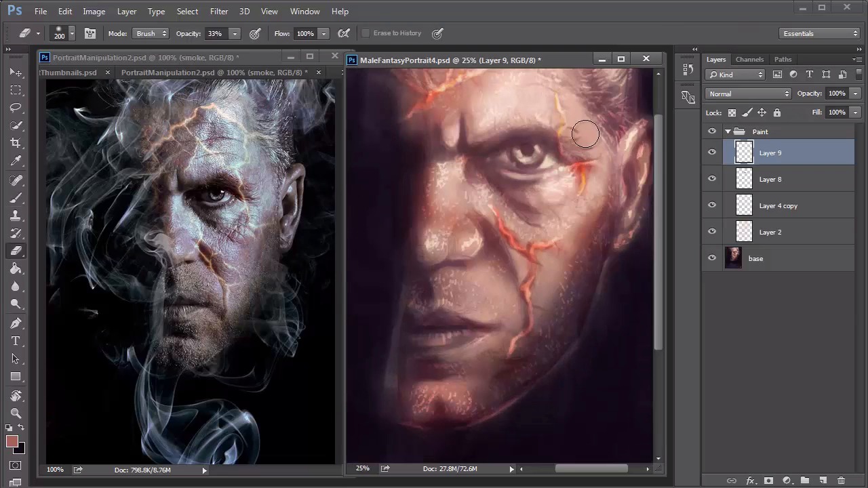The height and width of the screenshot is (488, 868).
Task: Select the Zoom tool in toolbar
Action: pos(16,413)
